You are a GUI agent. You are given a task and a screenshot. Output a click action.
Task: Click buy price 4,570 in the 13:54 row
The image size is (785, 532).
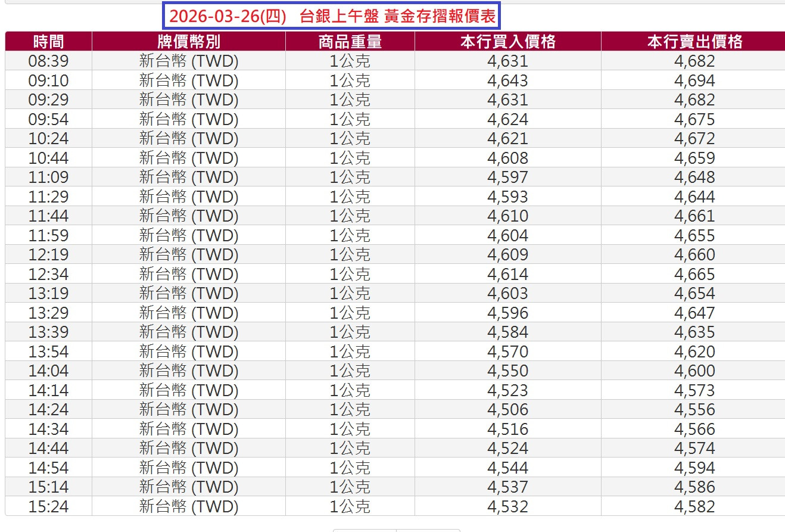(x=507, y=351)
